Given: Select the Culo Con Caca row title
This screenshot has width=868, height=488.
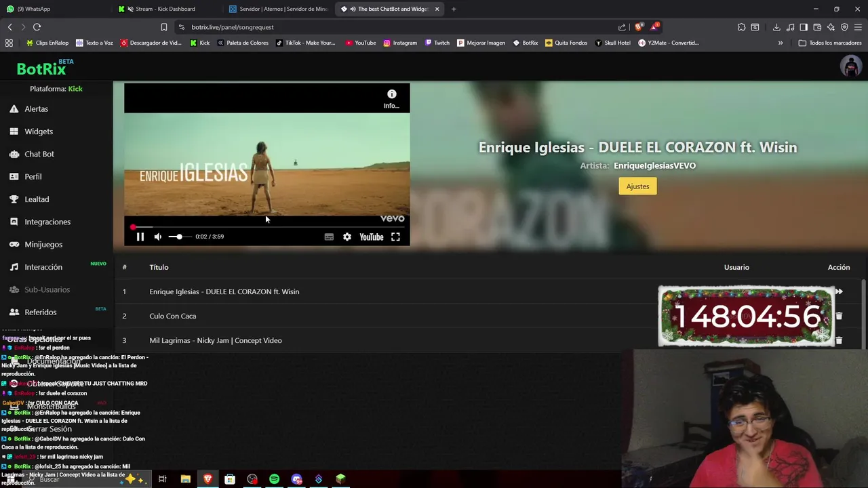Looking at the screenshot, I should tap(173, 316).
